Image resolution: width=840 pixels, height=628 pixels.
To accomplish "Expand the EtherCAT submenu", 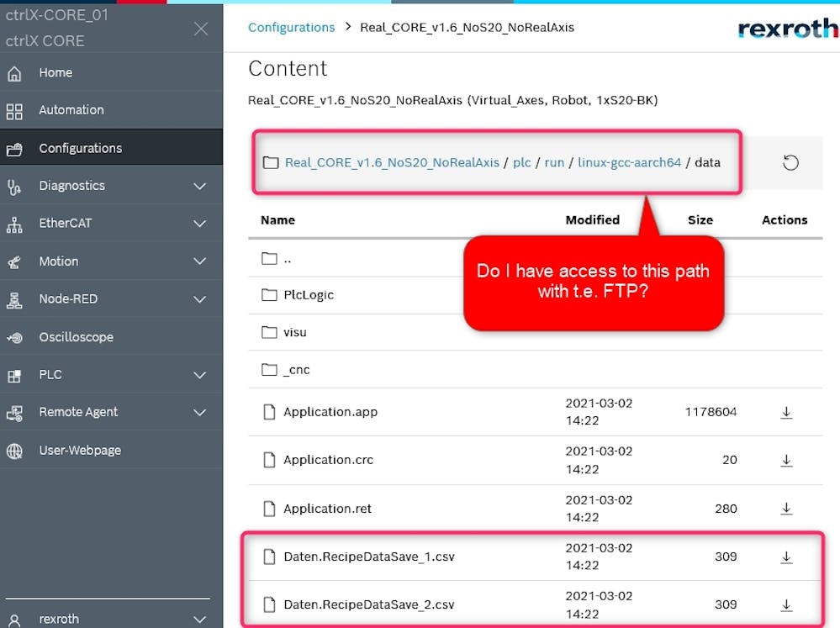I will pos(199,224).
